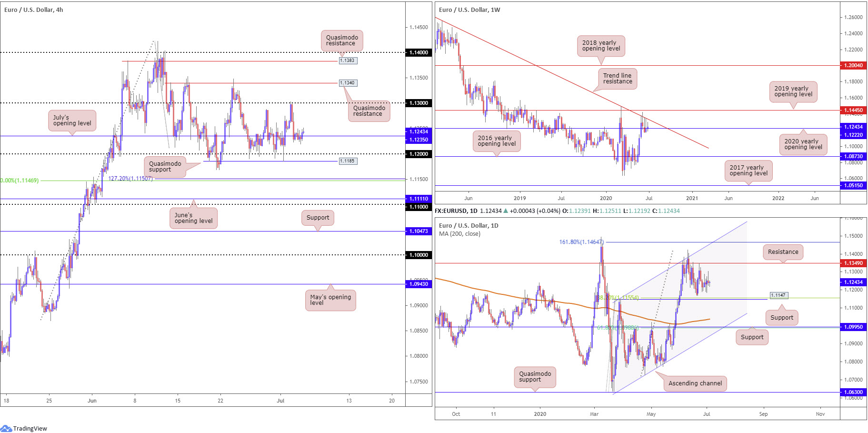Click the '0.00%(1.11469)' green Fibonacci label

click(x=20, y=181)
